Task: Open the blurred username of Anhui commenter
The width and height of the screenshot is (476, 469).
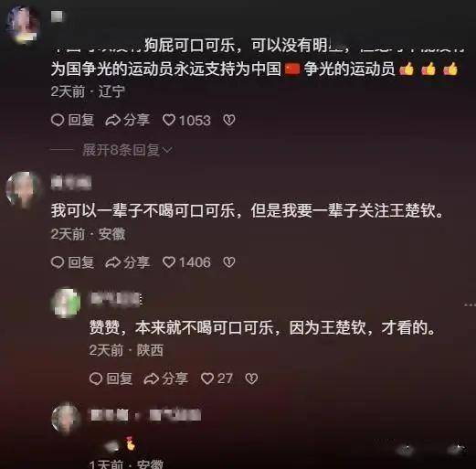Action: 71,183
